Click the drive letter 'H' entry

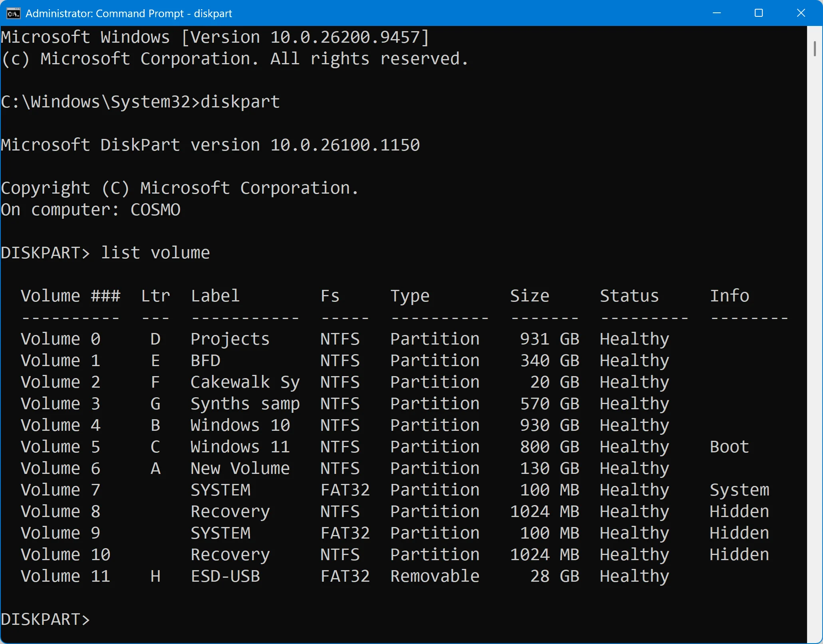[155, 576]
